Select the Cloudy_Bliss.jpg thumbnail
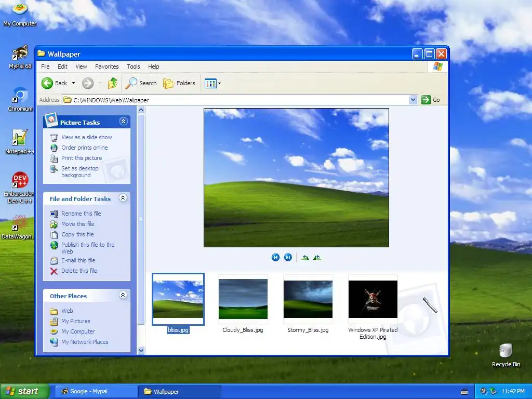The image size is (532, 399). coord(243,299)
